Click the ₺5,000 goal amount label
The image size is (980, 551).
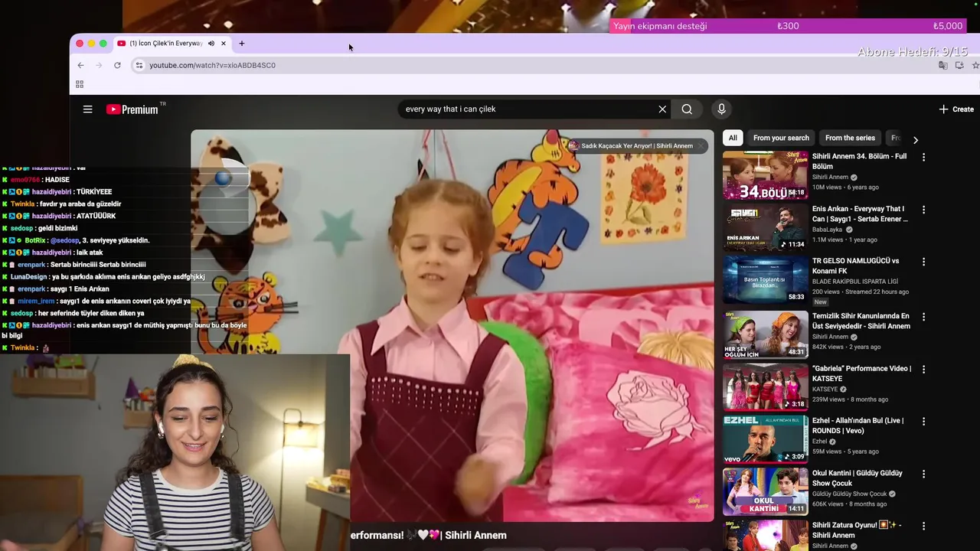[948, 26]
